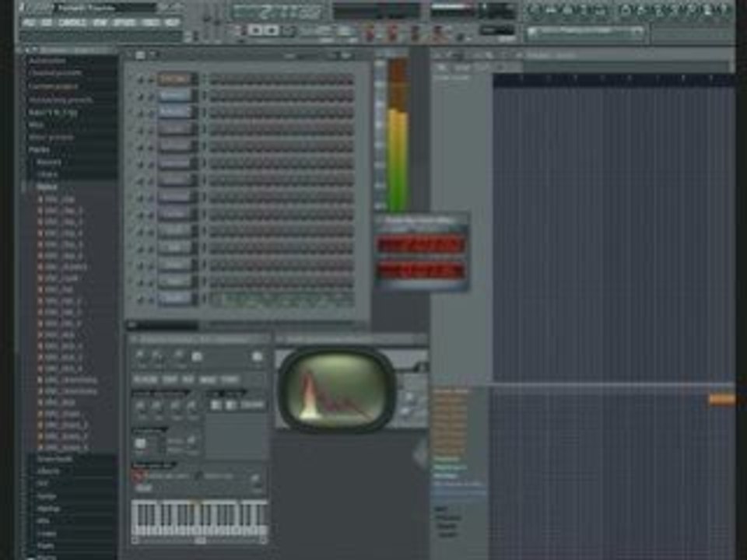The width and height of the screenshot is (747, 560).
Task: Select the second channel button in step sequencer
Action: coord(174,96)
